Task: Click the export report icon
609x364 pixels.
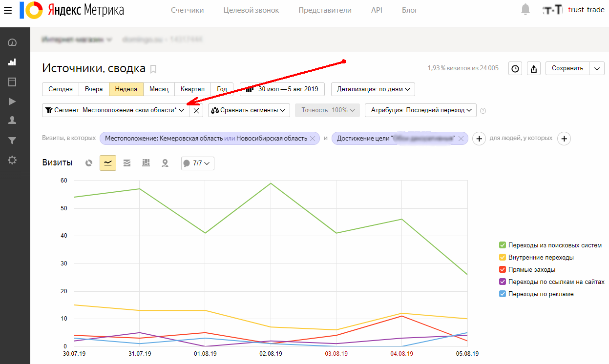Action: [534, 68]
